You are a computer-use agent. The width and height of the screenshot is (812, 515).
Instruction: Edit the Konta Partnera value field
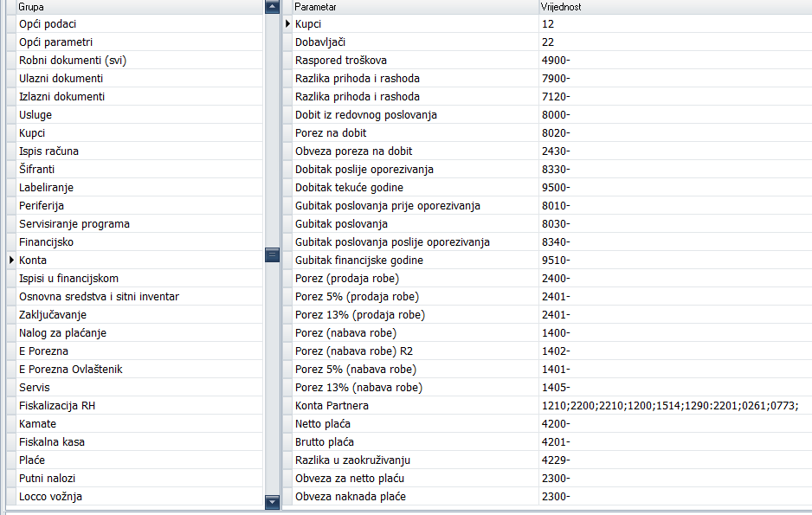672,405
